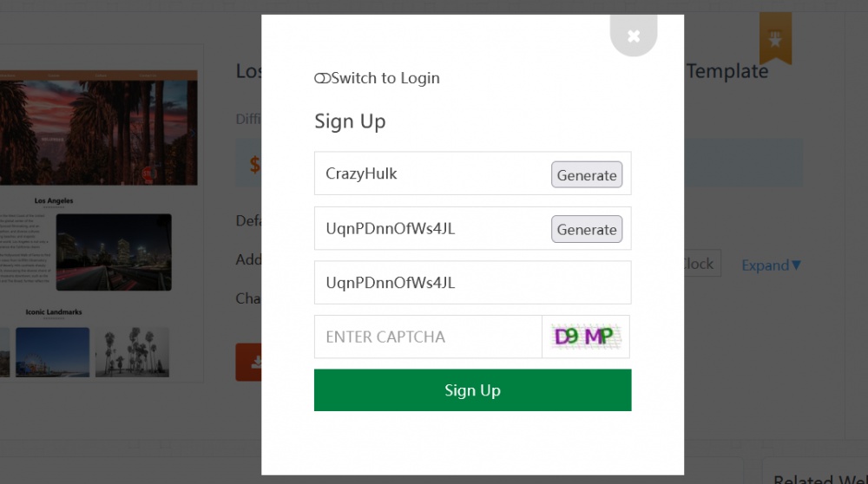Image resolution: width=868 pixels, height=484 pixels.
Task: Click the palm trees landmark thumbnail
Action: 132,352
